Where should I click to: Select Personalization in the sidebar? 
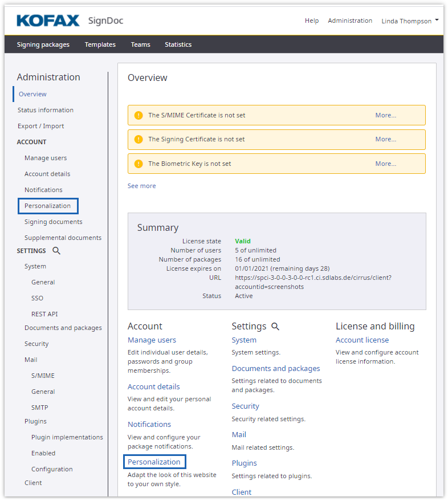(47, 206)
